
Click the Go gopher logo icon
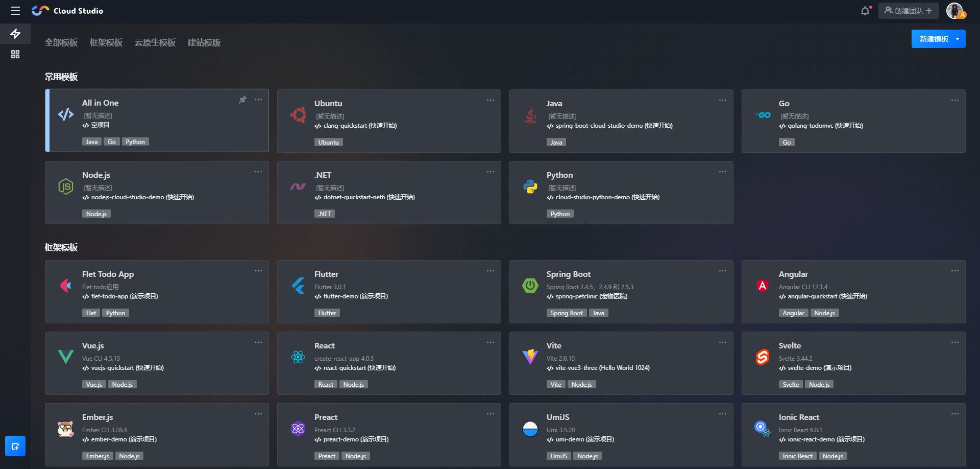(x=763, y=115)
